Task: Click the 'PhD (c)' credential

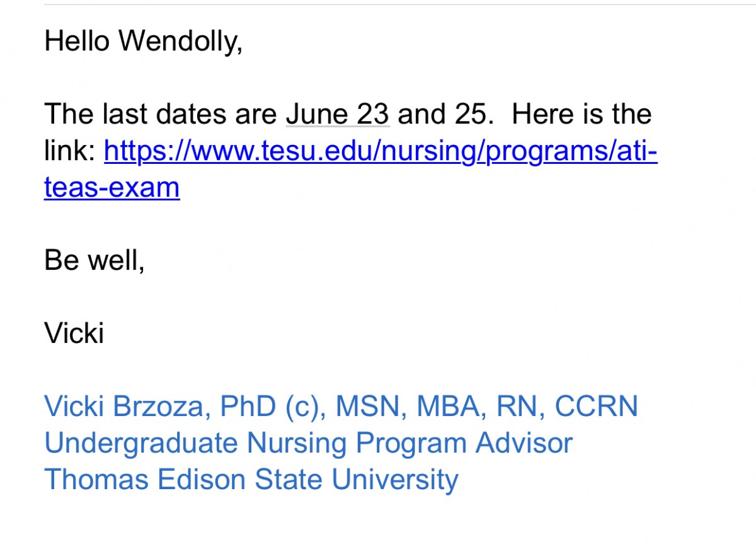Action: [x=273, y=407]
